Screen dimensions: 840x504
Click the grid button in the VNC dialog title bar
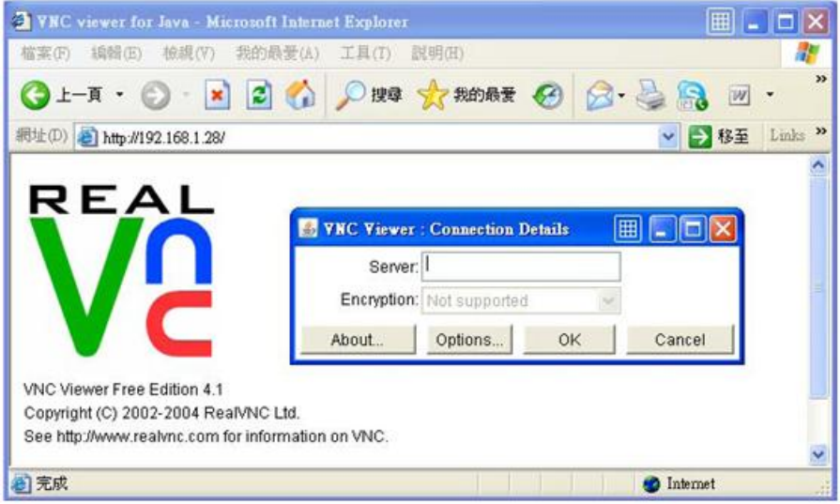(x=628, y=229)
